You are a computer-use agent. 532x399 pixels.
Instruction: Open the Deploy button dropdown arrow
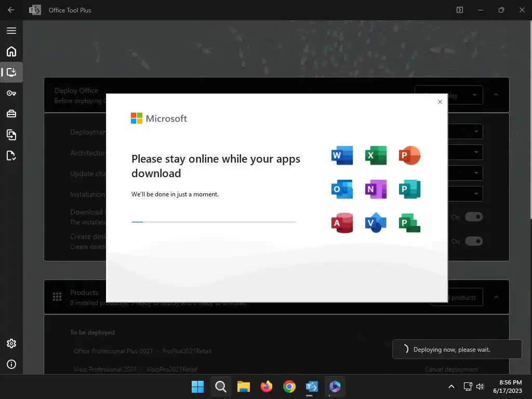click(x=475, y=95)
